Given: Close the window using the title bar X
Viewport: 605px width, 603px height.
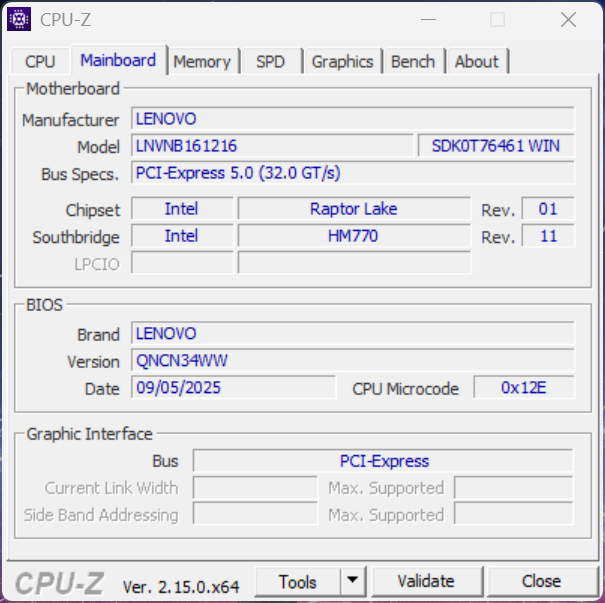Looking at the screenshot, I should point(568,19).
